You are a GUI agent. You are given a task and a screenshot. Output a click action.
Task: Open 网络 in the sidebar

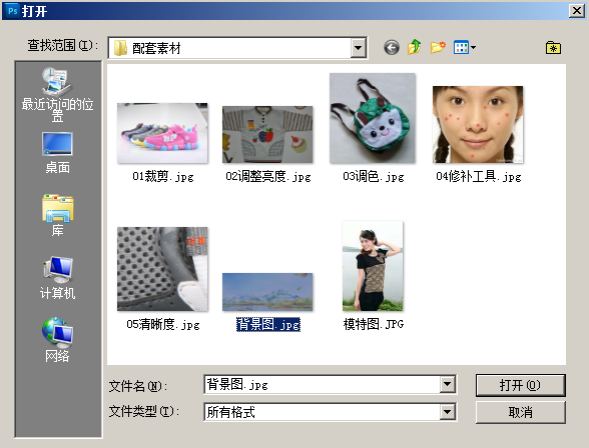(x=57, y=340)
